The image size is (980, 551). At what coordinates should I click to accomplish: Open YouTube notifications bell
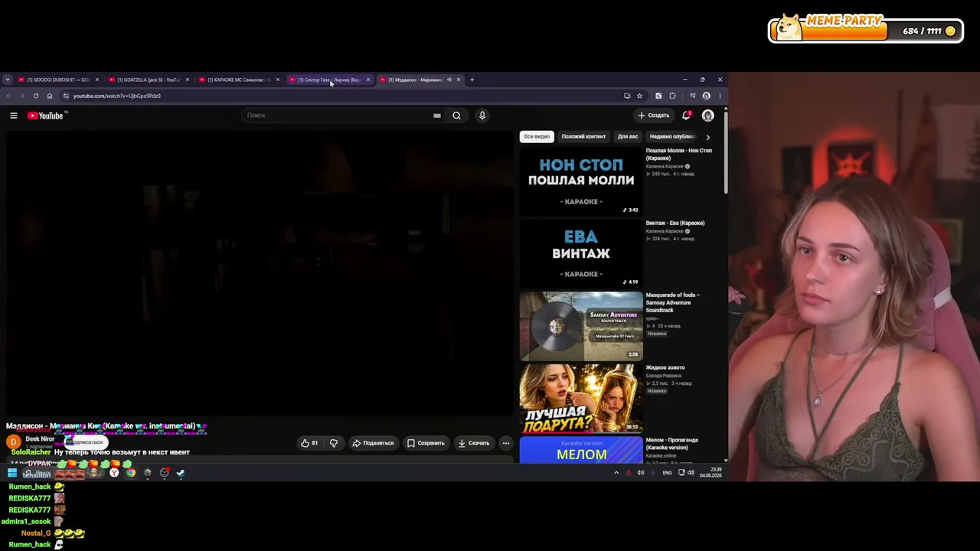point(687,116)
